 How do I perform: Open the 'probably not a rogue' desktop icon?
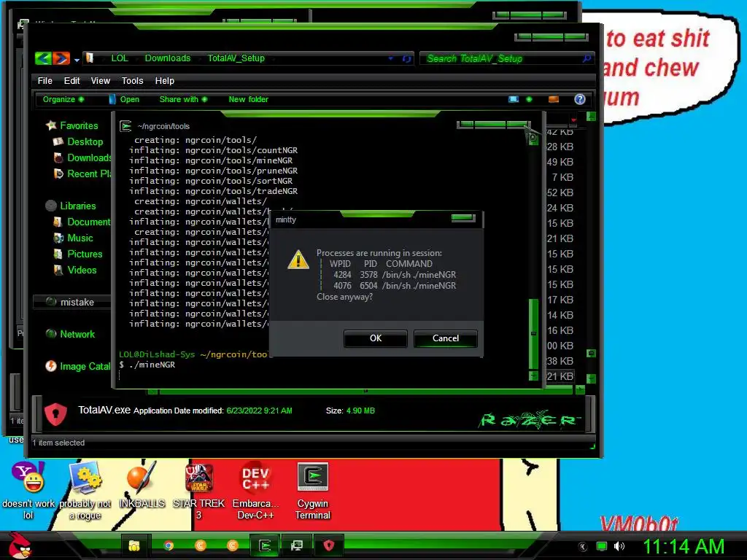(x=85, y=491)
